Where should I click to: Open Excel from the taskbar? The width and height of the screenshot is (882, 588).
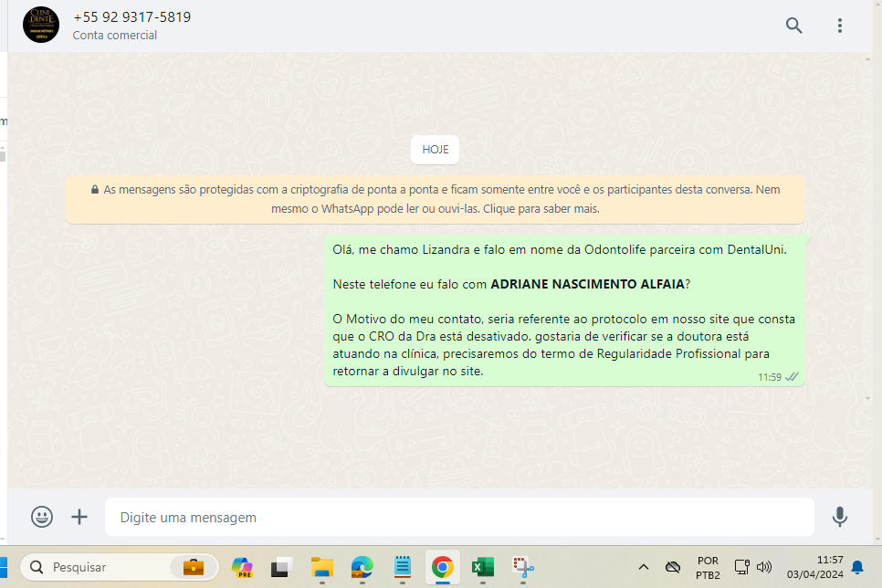[x=480, y=567]
